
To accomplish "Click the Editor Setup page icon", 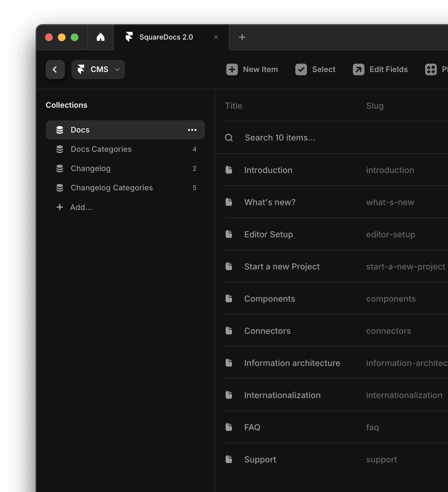I will tap(229, 234).
